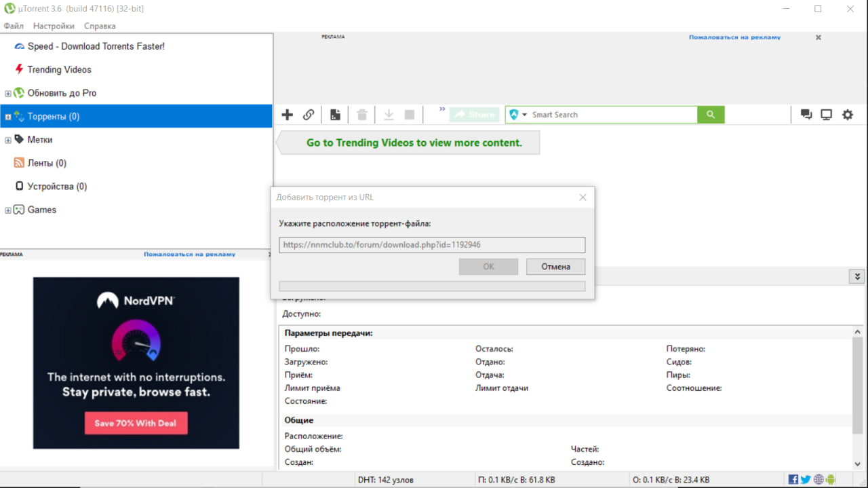Click the OK button in URL dialog
The width and height of the screenshot is (868, 488).
point(488,267)
